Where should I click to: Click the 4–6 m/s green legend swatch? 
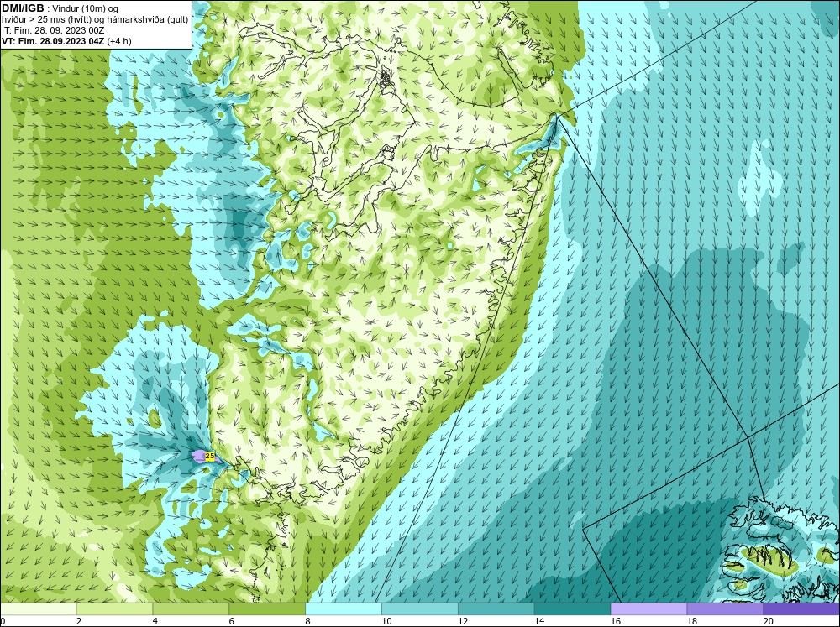coord(191,609)
